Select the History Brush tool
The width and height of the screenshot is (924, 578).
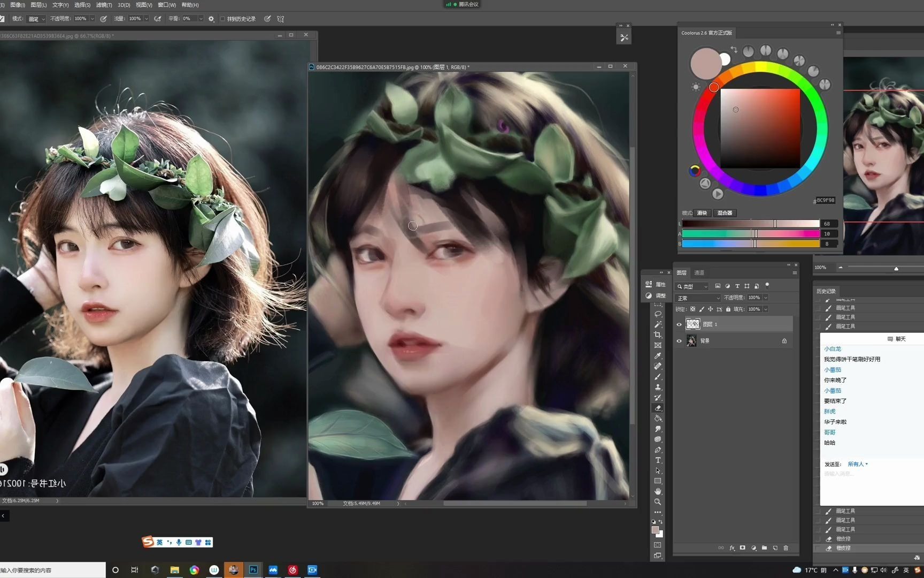[x=658, y=398]
